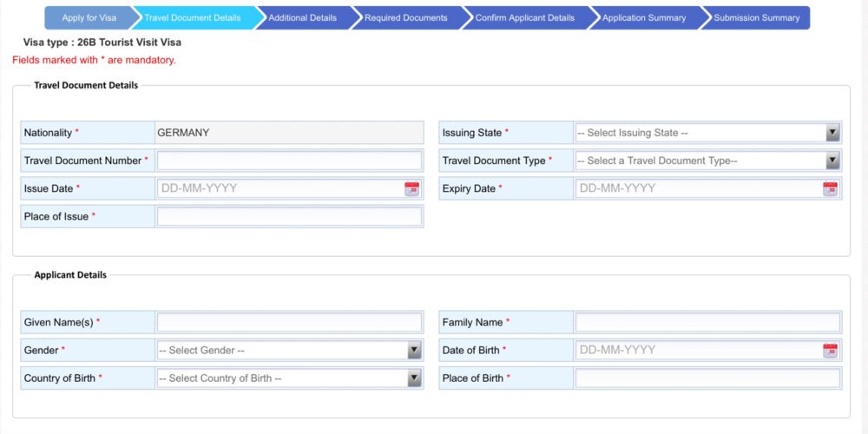Go to the Apply for Visa step
868x434 pixels.
pyautogui.click(x=89, y=17)
